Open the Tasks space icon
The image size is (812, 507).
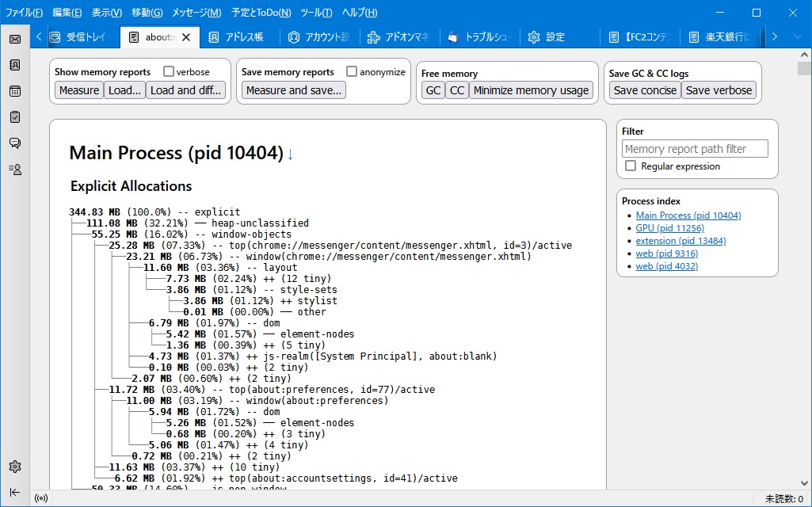click(x=15, y=117)
